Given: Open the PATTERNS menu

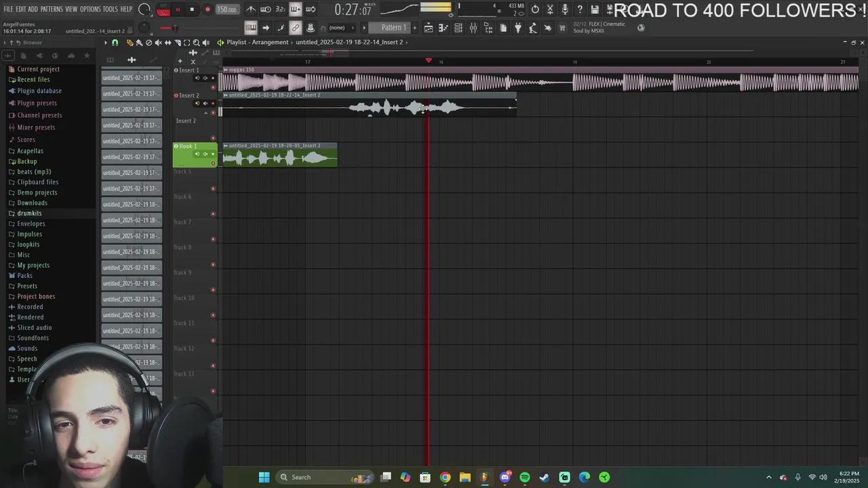Looking at the screenshot, I should click(52, 9).
